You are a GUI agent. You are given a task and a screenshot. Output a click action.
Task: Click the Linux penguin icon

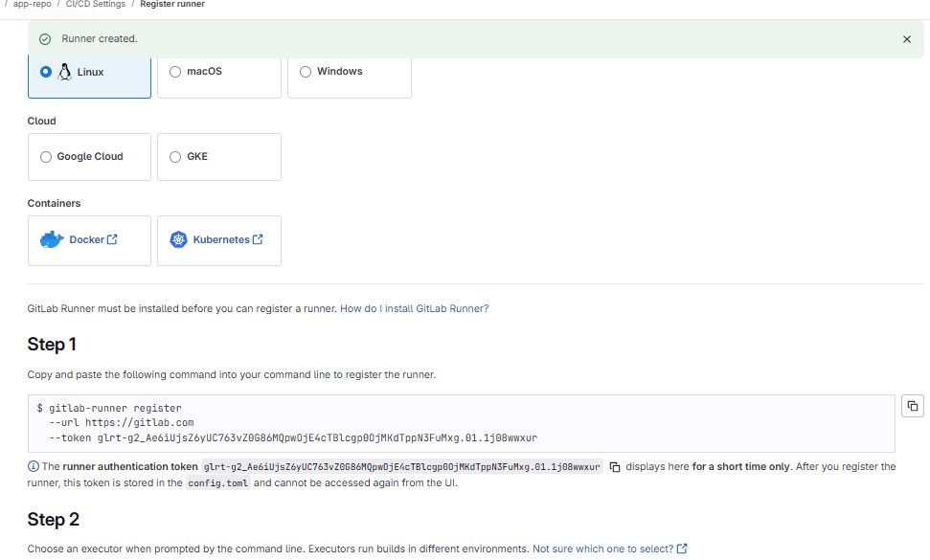click(x=64, y=72)
